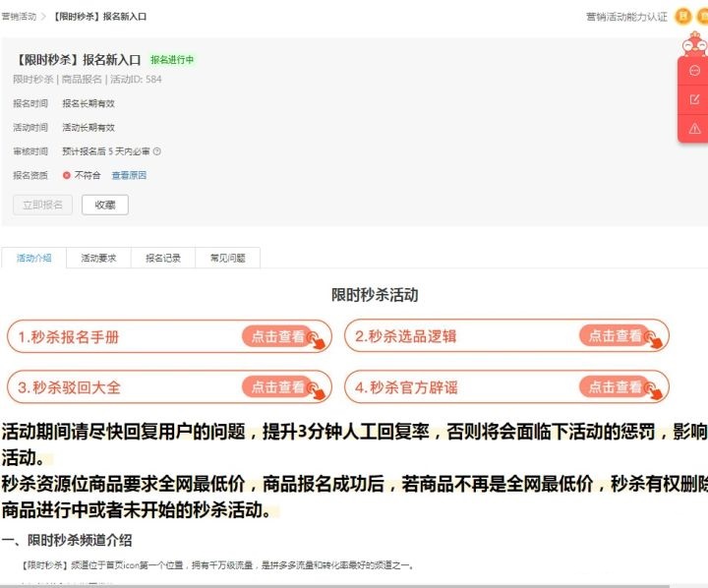Click the 报名长期有效 value
Screen dimensions: 708x588
88,103
